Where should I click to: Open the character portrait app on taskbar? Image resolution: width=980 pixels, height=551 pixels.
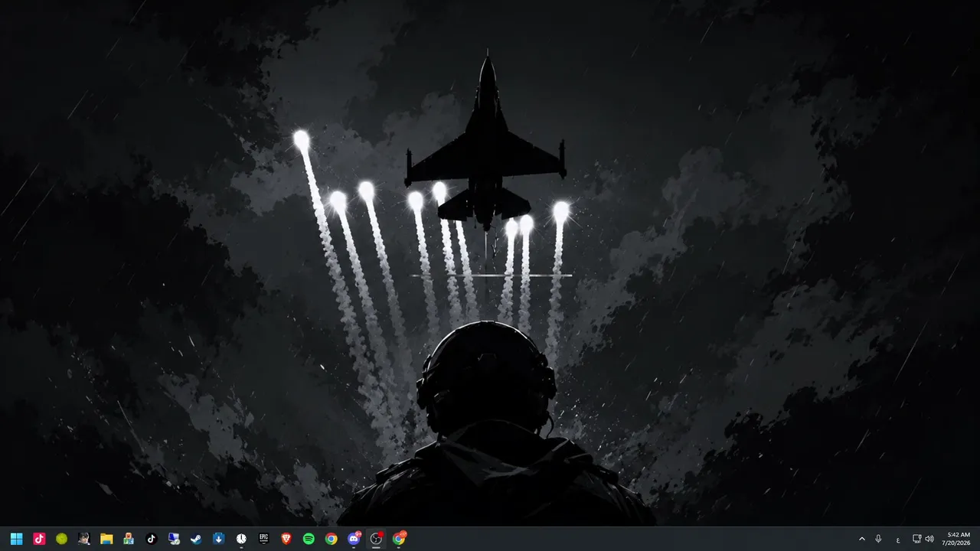click(x=84, y=539)
